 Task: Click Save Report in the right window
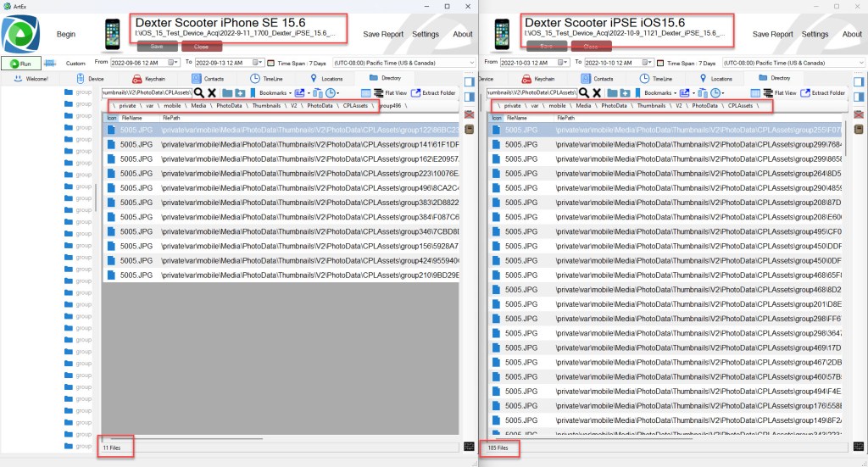(772, 35)
